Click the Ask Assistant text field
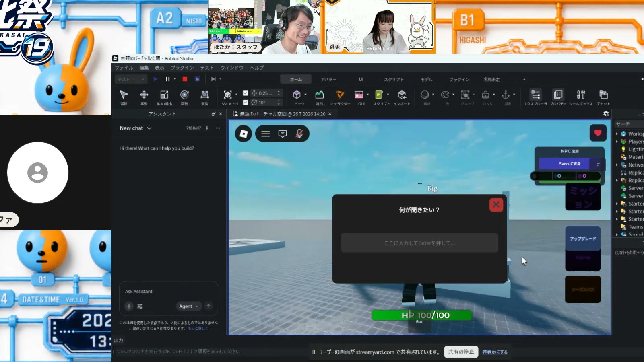644x362 pixels. 169,291
